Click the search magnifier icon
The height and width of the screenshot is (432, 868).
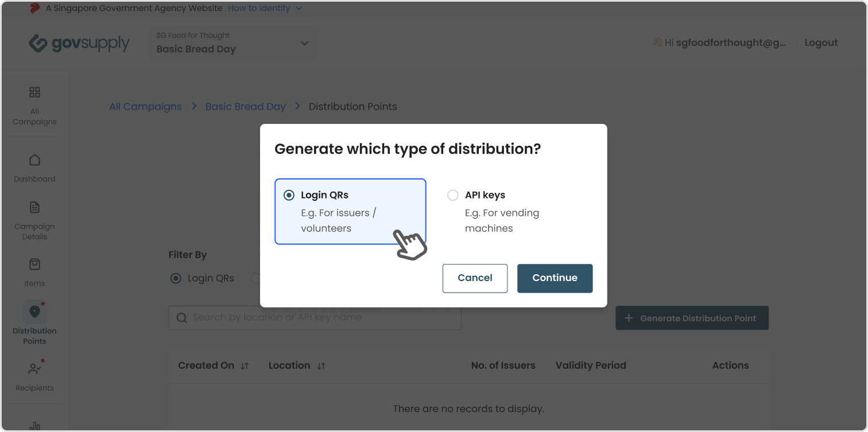181,318
